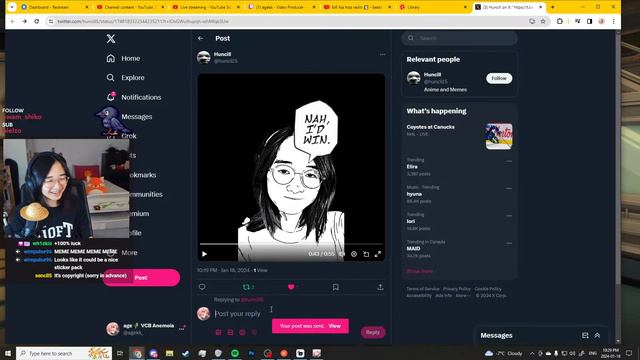The image size is (640, 360).
Task: Open Chrome three-dot menu
Action: 613,21
